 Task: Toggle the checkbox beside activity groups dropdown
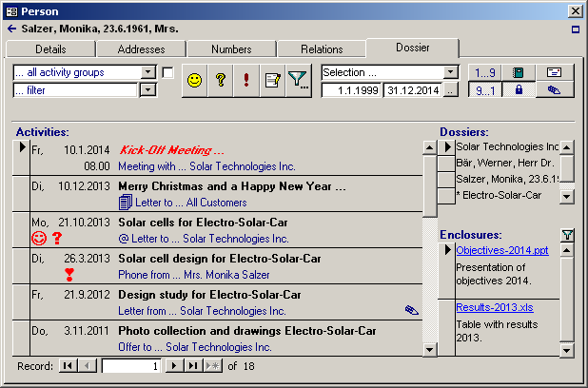tap(167, 72)
